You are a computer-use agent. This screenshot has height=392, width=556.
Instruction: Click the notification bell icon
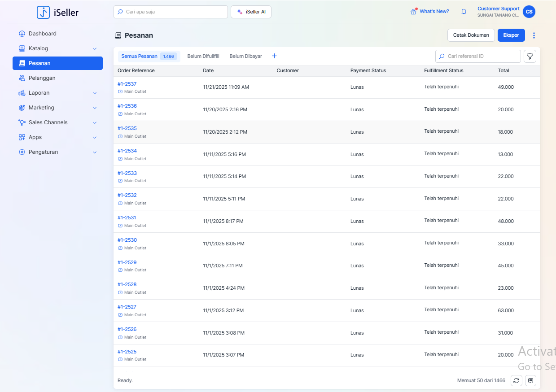464,12
